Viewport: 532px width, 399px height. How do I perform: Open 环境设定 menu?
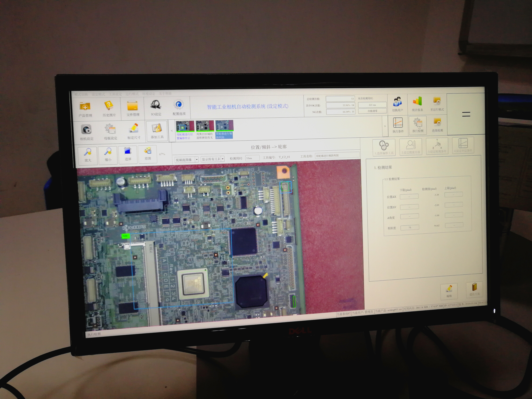(x=149, y=94)
